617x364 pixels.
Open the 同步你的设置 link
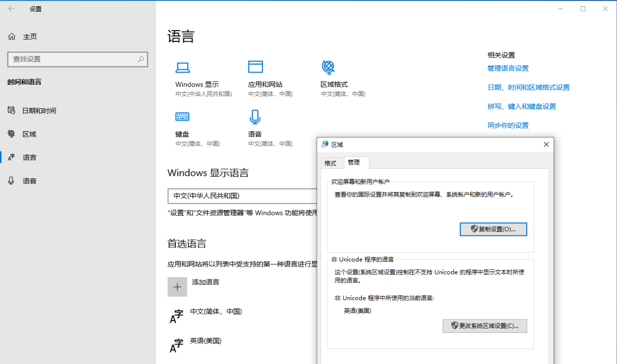pyautogui.click(x=508, y=125)
